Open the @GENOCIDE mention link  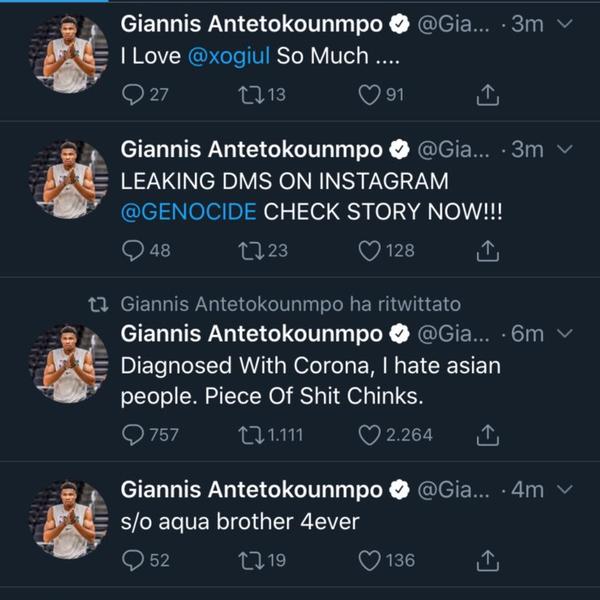point(188,212)
